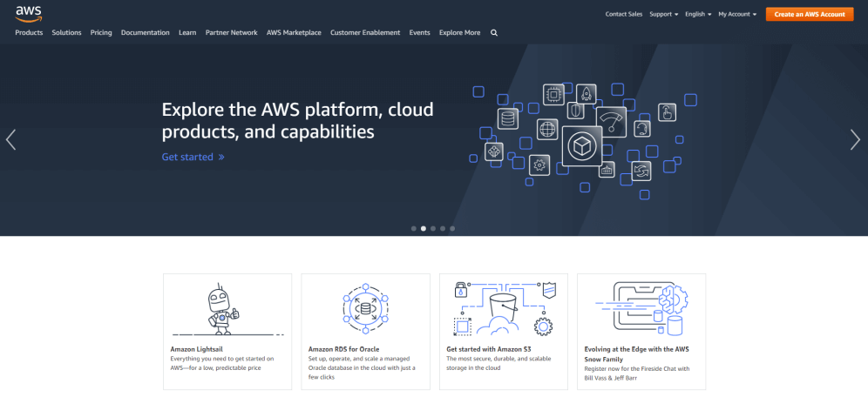Open the Products menu
This screenshot has width=868, height=397.
pos(29,32)
